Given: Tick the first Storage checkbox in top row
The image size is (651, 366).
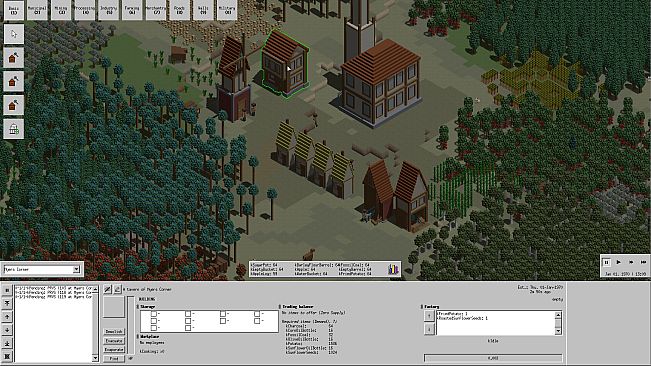Looking at the screenshot, I should [154, 314].
